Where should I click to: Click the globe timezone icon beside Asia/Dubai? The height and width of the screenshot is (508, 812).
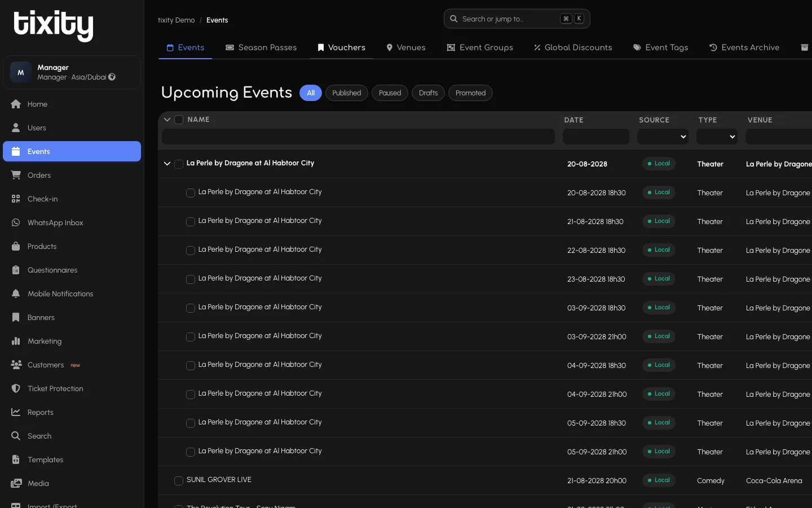tap(112, 77)
